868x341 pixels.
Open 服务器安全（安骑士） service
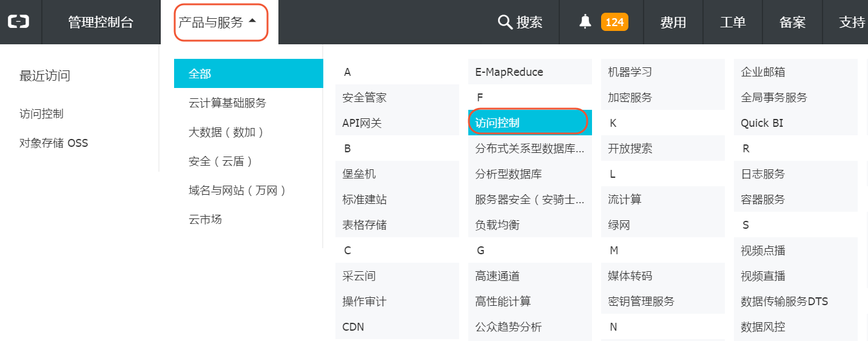(530, 199)
